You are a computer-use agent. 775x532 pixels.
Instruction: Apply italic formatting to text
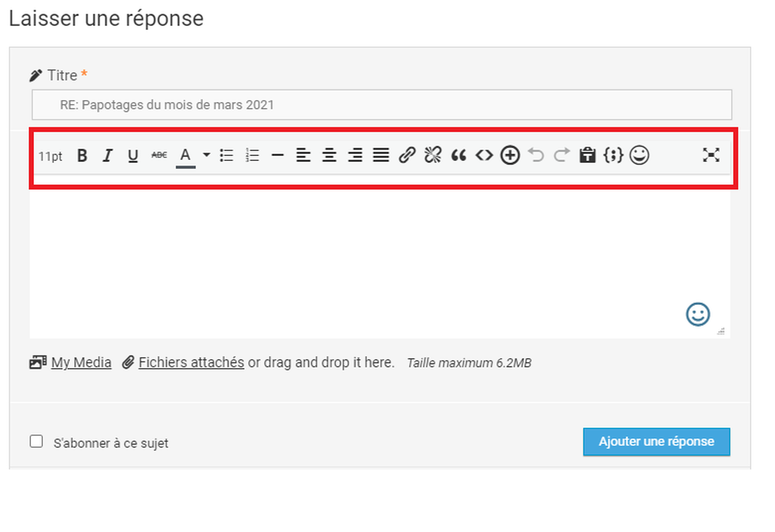coord(107,156)
